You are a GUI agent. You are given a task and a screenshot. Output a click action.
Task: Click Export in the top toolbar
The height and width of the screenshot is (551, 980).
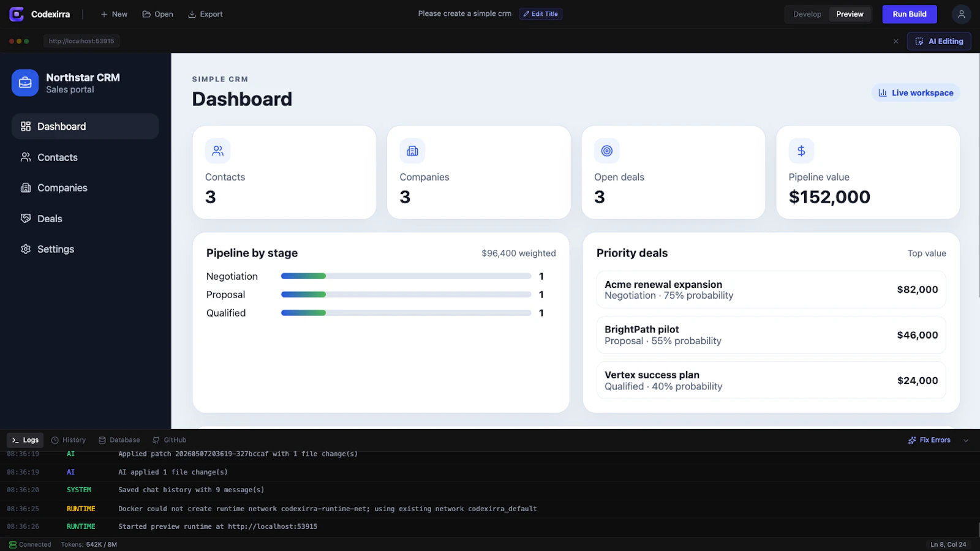pos(205,14)
